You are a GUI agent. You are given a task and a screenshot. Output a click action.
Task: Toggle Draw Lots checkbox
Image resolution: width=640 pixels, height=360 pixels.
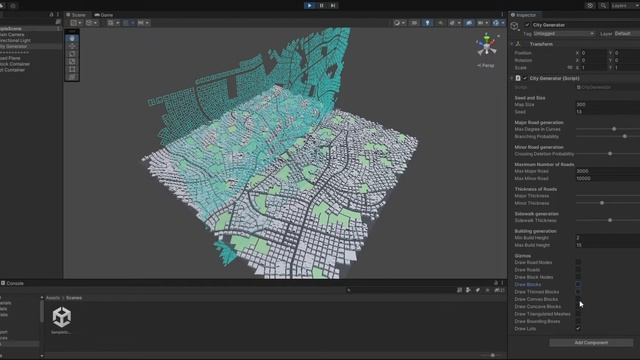[x=578, y=329]
